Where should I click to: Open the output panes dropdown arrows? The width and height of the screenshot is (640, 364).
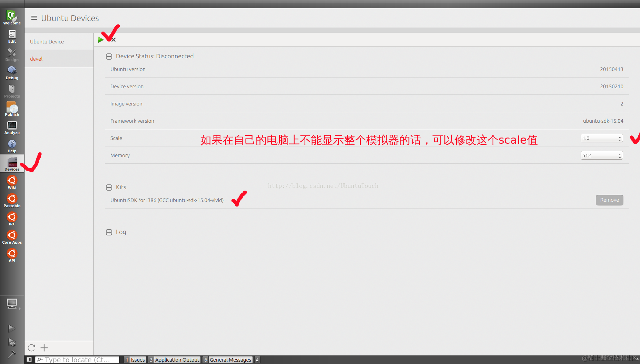[x=257, y=360]
